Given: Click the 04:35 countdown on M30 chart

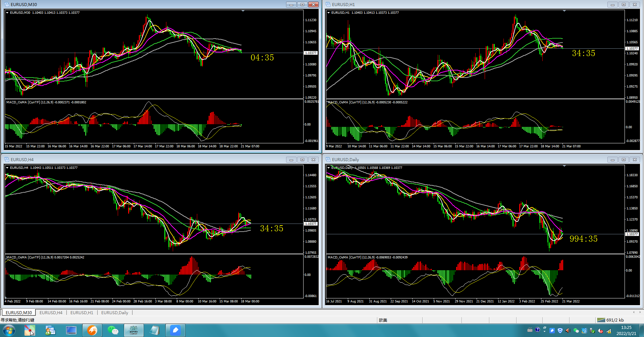Looking at the screenshot, I should [262, 58].
